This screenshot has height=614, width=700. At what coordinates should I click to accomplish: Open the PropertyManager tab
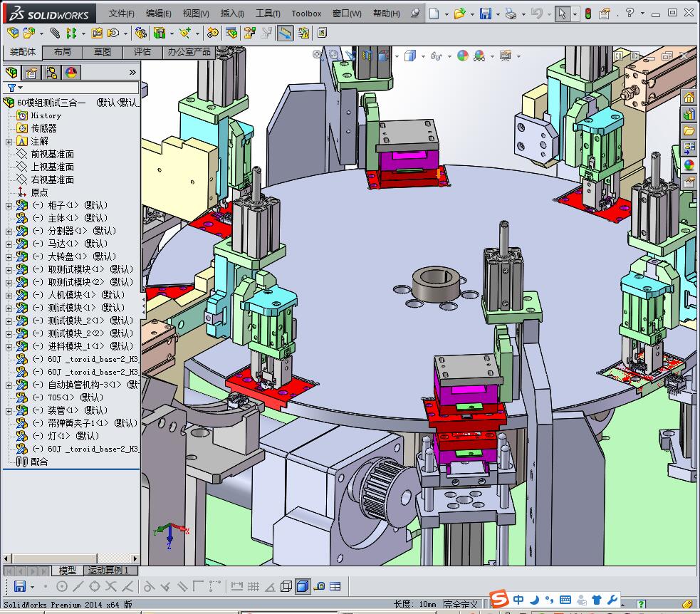(31, 73)
